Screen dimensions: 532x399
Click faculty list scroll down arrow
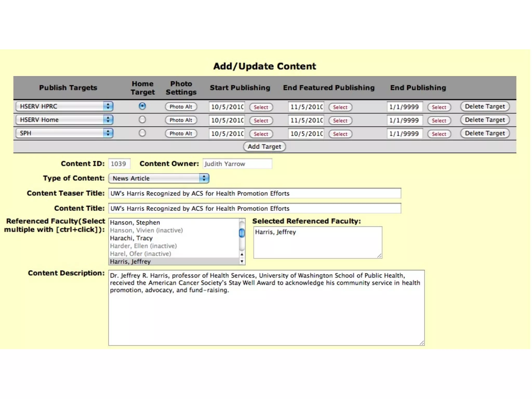(242, 261)
